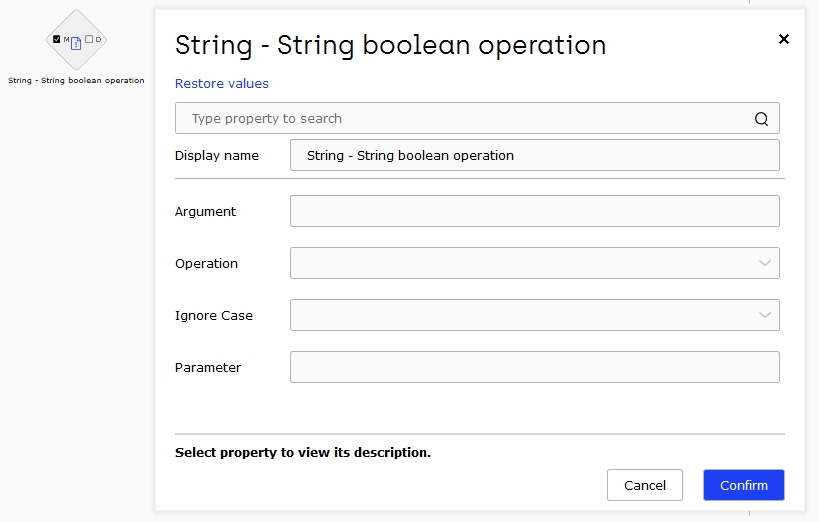Image resolution: width=819 pixels, height=522 pixels.
Task: Click the node label under the diamond
Action: tap(76, 80)
